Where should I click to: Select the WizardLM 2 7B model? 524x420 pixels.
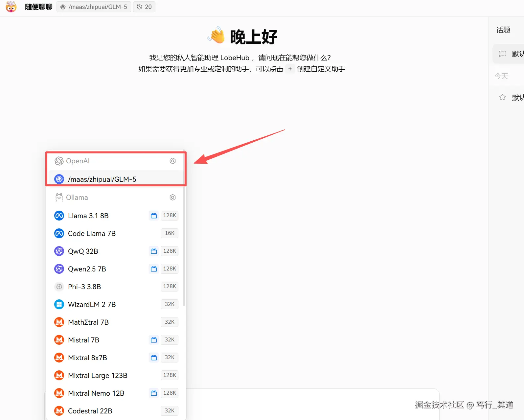[x=116, y=304]
